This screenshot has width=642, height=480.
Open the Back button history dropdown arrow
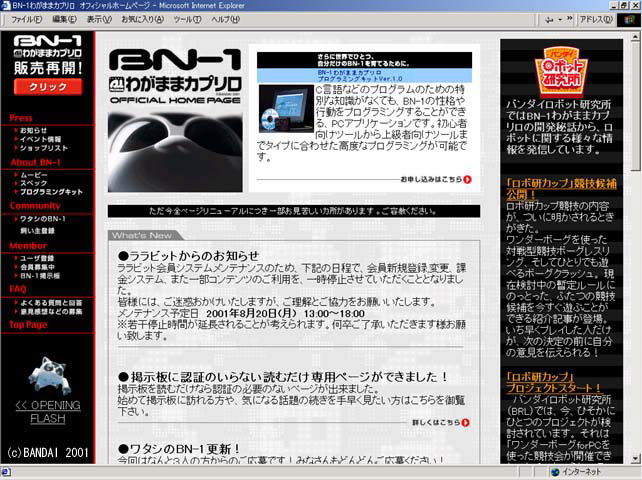click(x=560, y=19)
